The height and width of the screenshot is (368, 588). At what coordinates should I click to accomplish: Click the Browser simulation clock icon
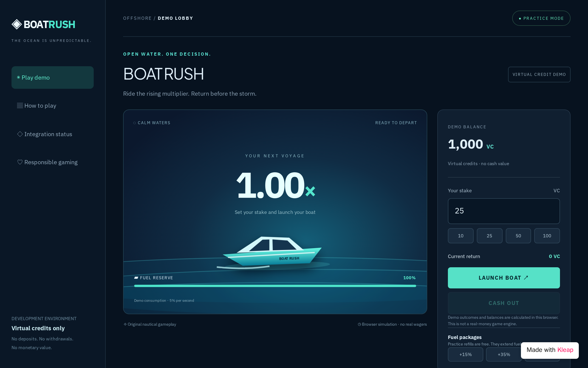pos(359,324)
